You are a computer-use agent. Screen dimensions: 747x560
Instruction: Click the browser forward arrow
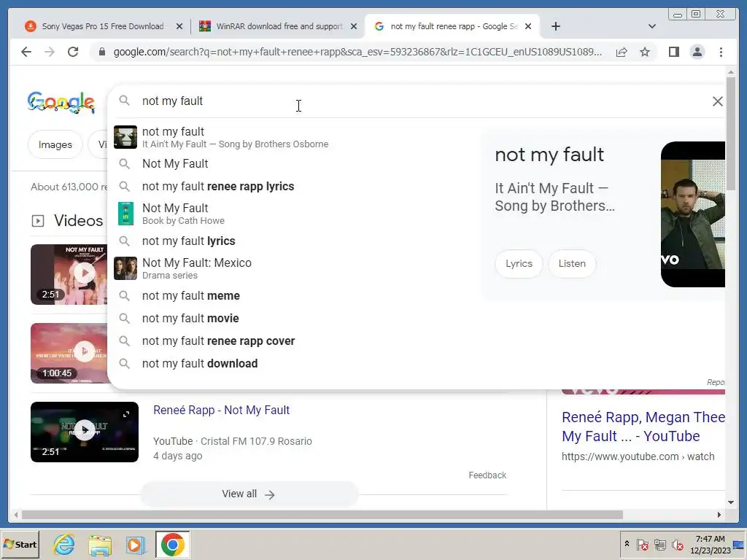[50, 52]
